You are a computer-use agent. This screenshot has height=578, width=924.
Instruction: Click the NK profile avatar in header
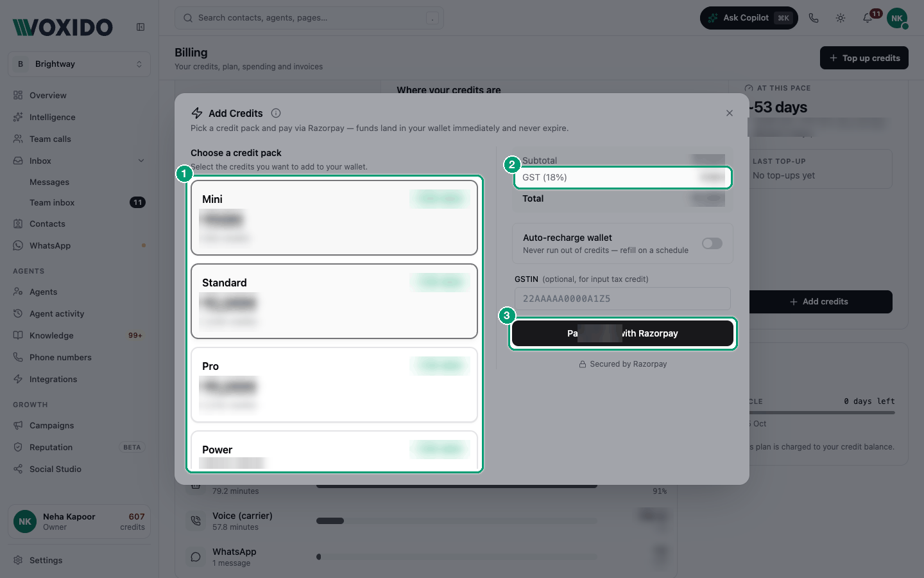pyautogui.click(x=897, y=18)
